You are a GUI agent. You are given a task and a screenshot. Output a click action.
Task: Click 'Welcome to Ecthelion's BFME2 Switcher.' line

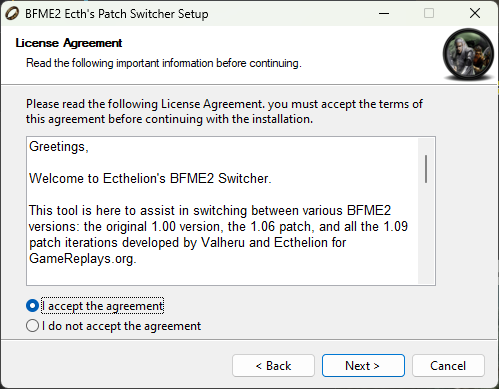click(150, 178)
